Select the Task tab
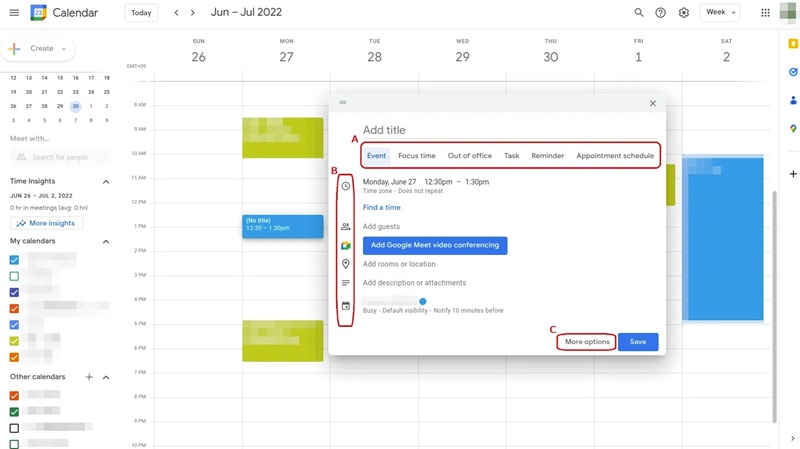 [512, 156]
